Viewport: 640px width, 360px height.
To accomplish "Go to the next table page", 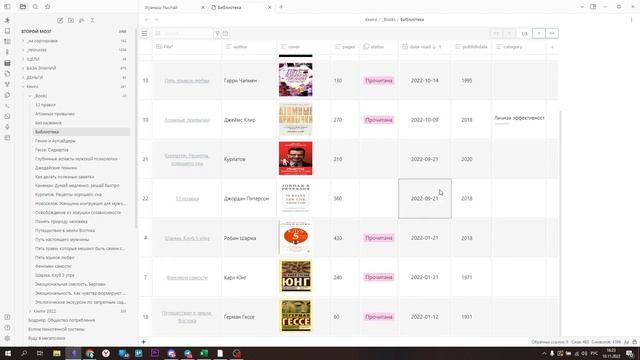I will pyautogui.click(x=539, y=33).
